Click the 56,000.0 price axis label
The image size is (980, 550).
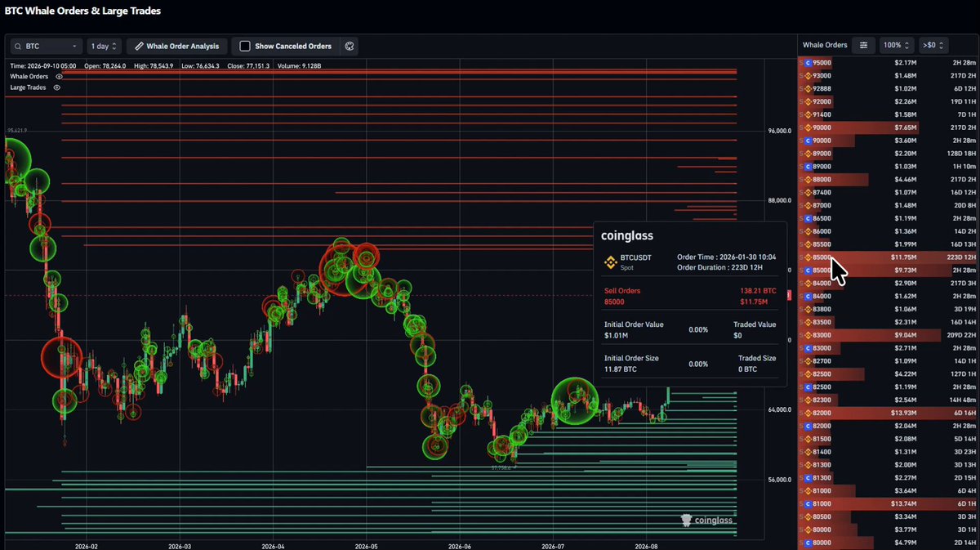click(x=778, y=480)
